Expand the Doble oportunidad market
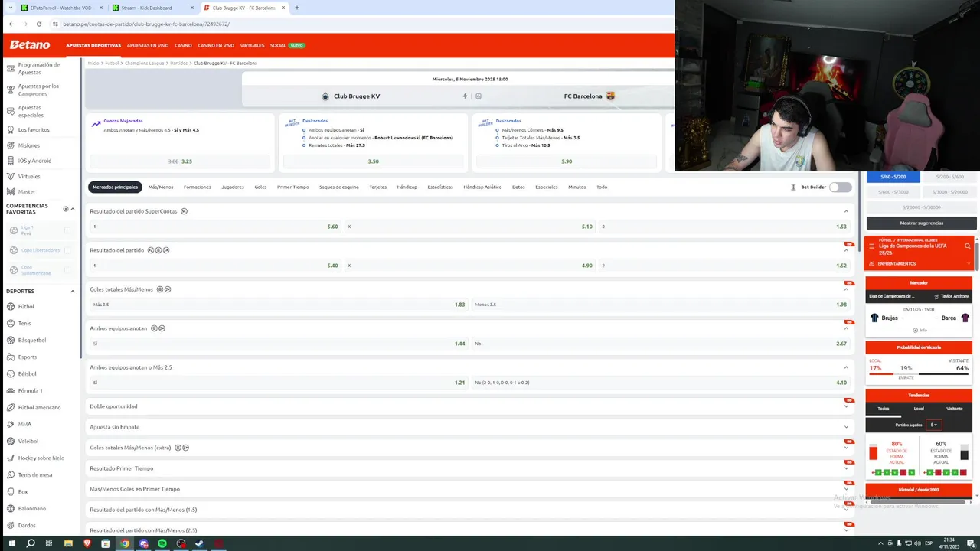 846,406
